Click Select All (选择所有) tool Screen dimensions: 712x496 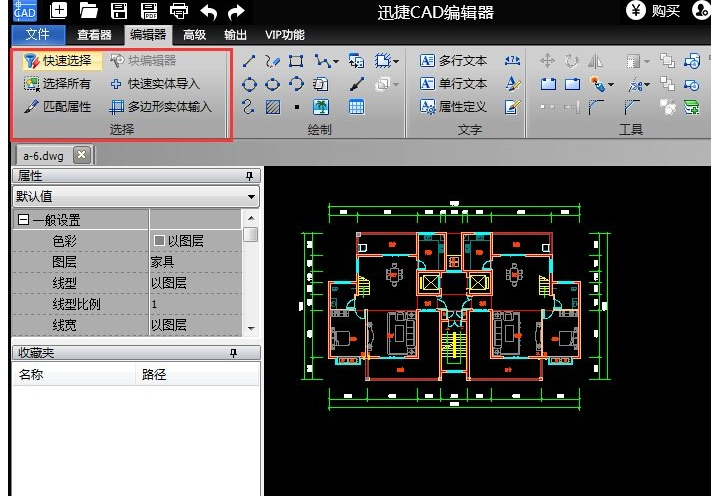(x=58, y=84)
